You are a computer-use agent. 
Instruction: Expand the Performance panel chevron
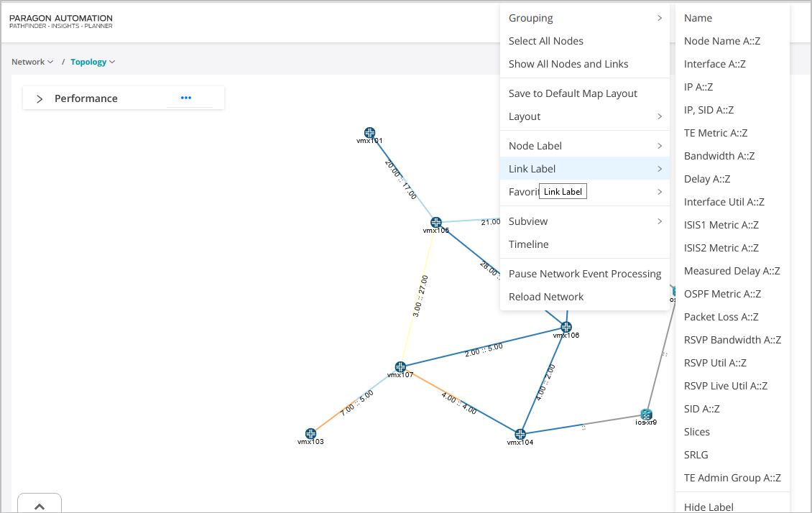(40, 98)
